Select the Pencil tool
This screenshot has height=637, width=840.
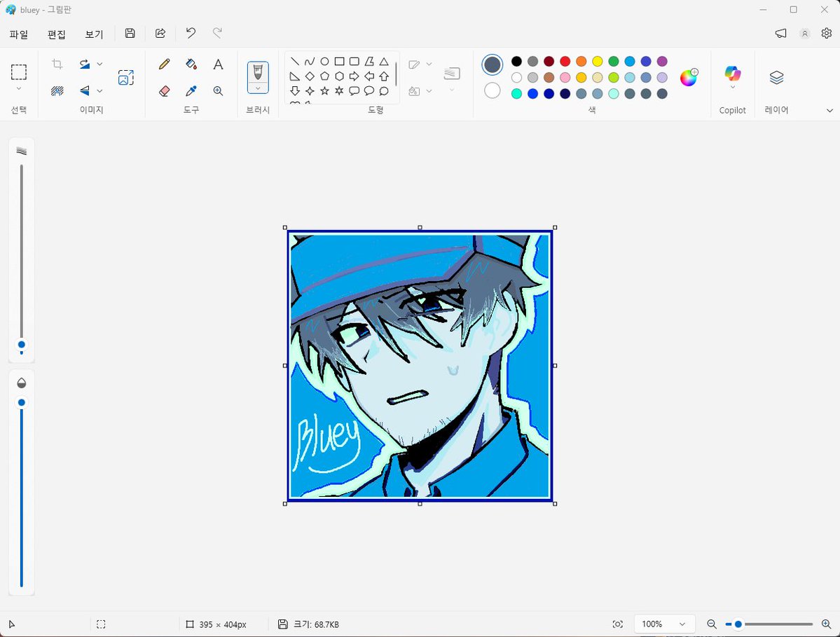tap(165, 64)
